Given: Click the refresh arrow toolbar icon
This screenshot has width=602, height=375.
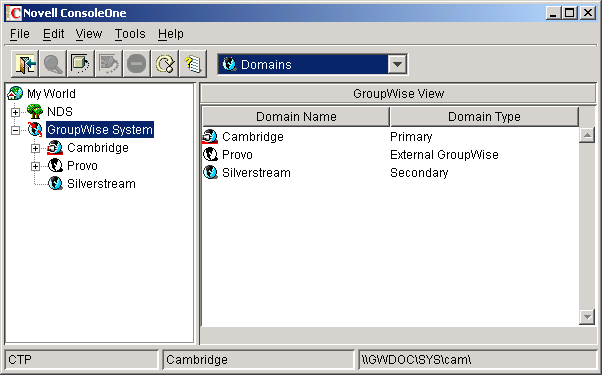Looking at the screenshot, I should click(165, 64).
